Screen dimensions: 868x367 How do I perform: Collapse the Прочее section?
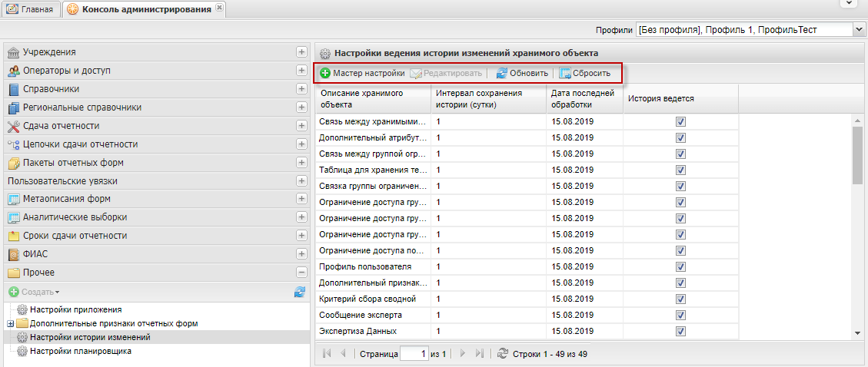pos(301,273)
